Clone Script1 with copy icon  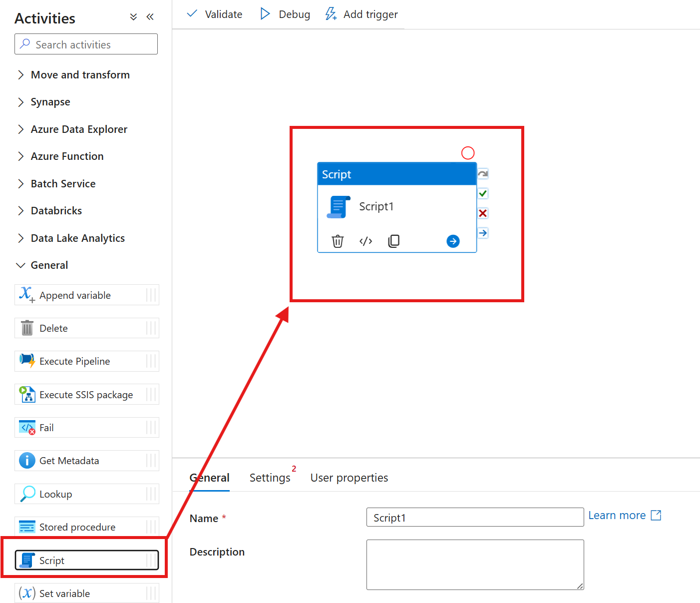coord(394,241)
